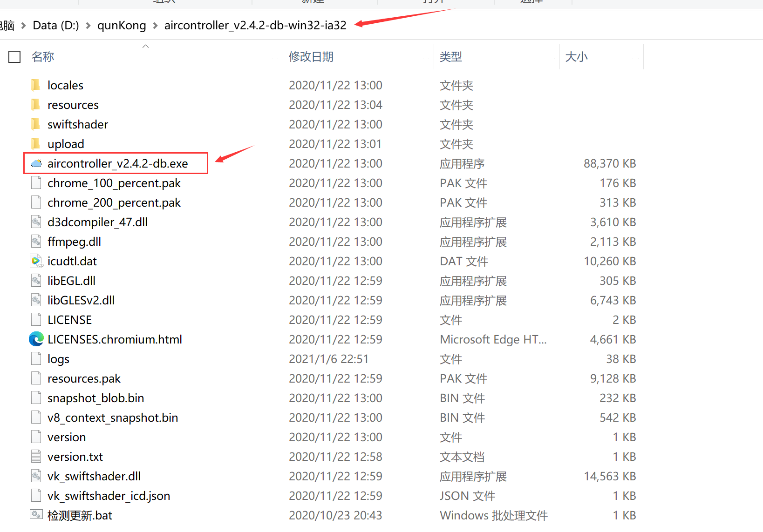Select the aircontroller_v2.4.2-db.exe cloud icon
The height and width of the screenshot is (532, 763).
(x=36, y=163)
